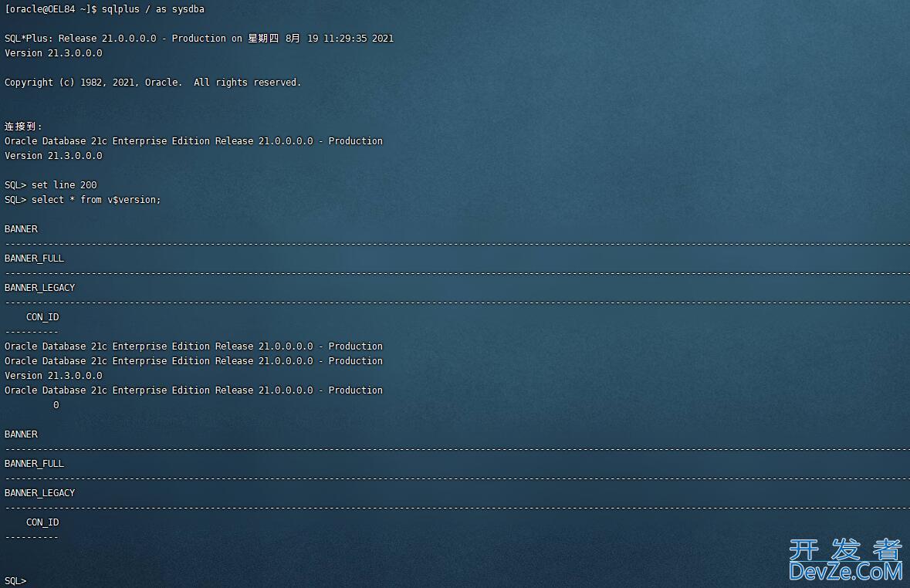This screenshot has height=588, width=910.
Task: Click the CON_ID header above the result rows
Action: tap(42, 317)
